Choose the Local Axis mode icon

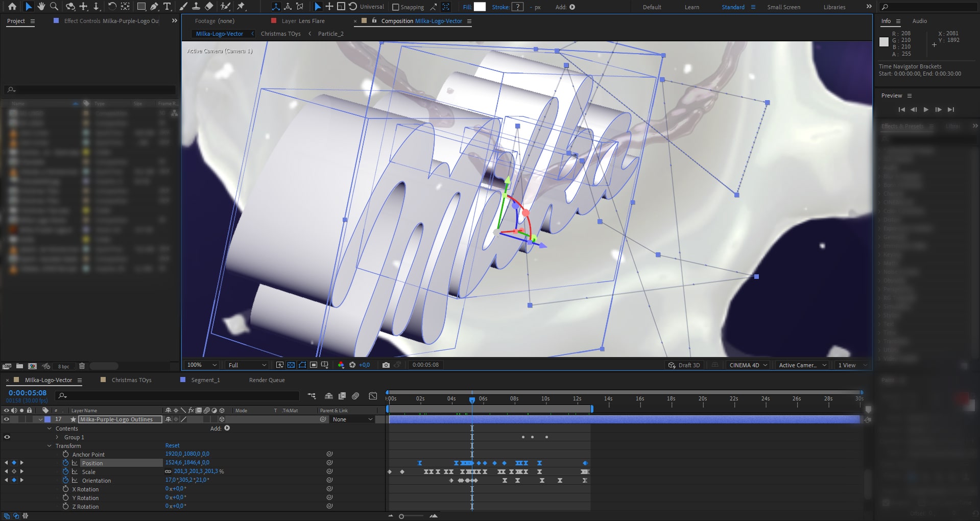(276, 7)
